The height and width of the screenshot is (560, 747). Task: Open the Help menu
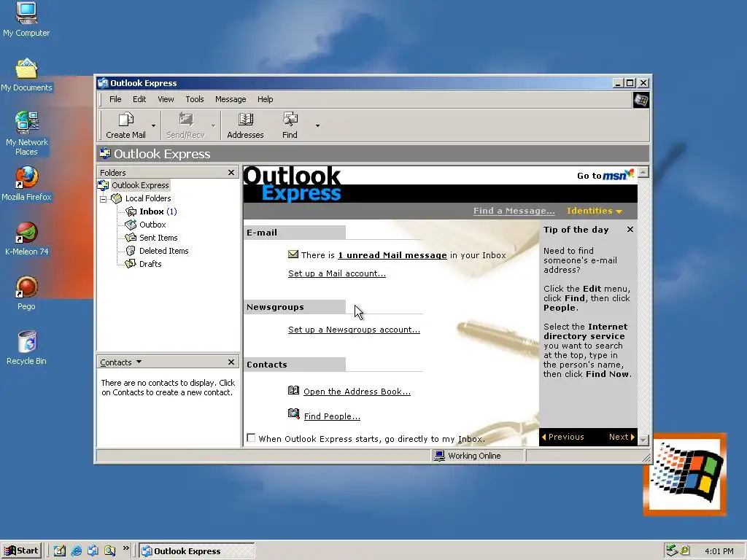tap(266, 99)
